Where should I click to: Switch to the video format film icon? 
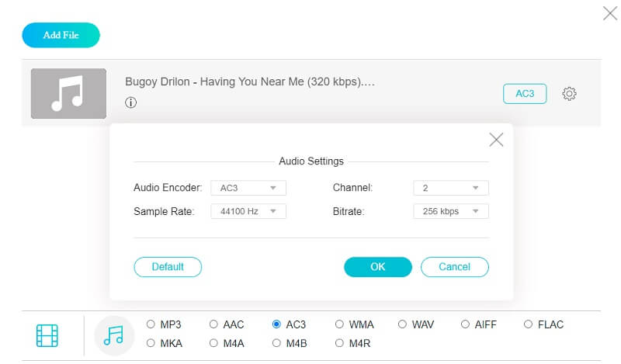[47, 335]
